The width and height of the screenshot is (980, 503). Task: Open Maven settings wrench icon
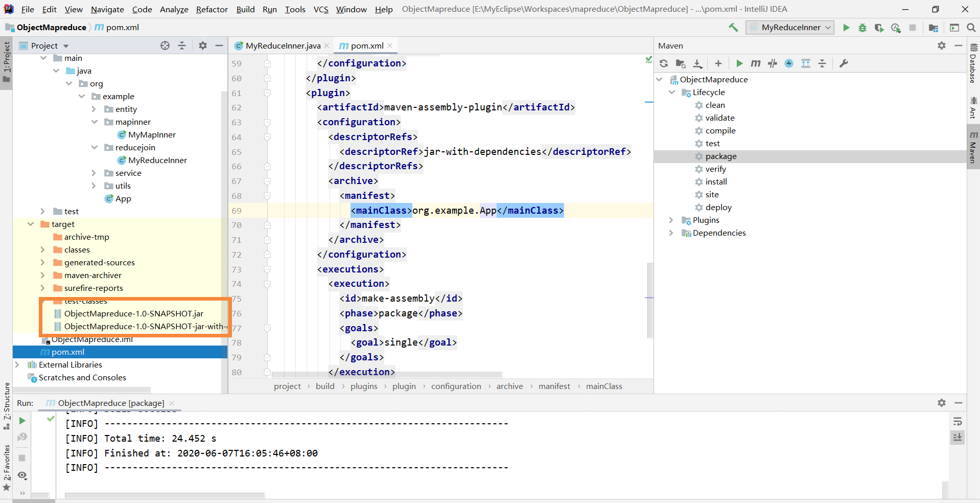click(x=844, y=63)
